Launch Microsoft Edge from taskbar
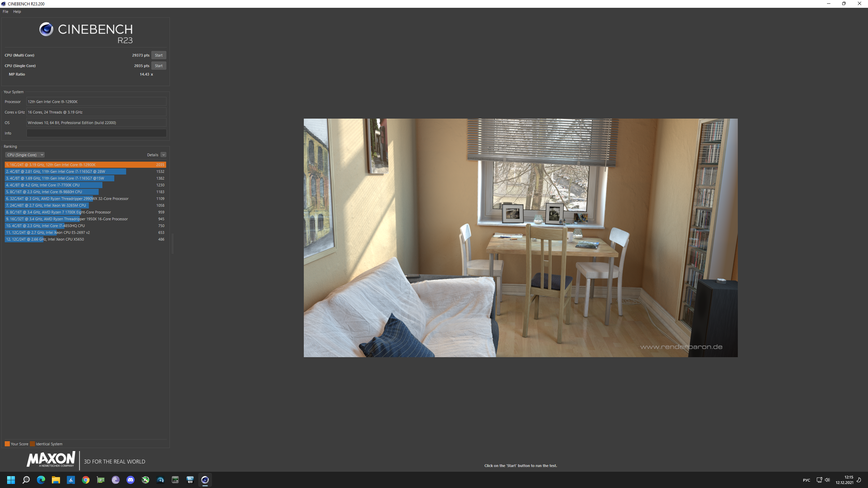 point(41,480)
